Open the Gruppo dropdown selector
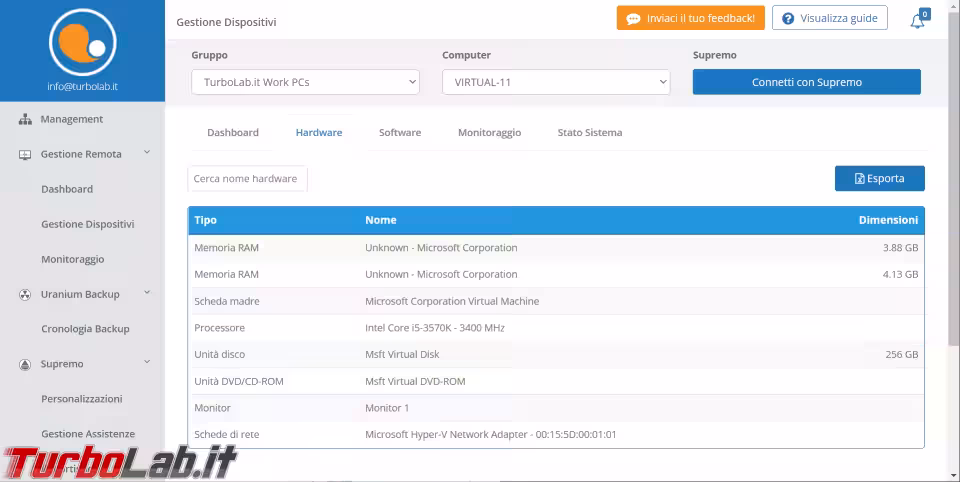Image resolution: width=960 pixels, height=482 pixels. pos(305,82)
